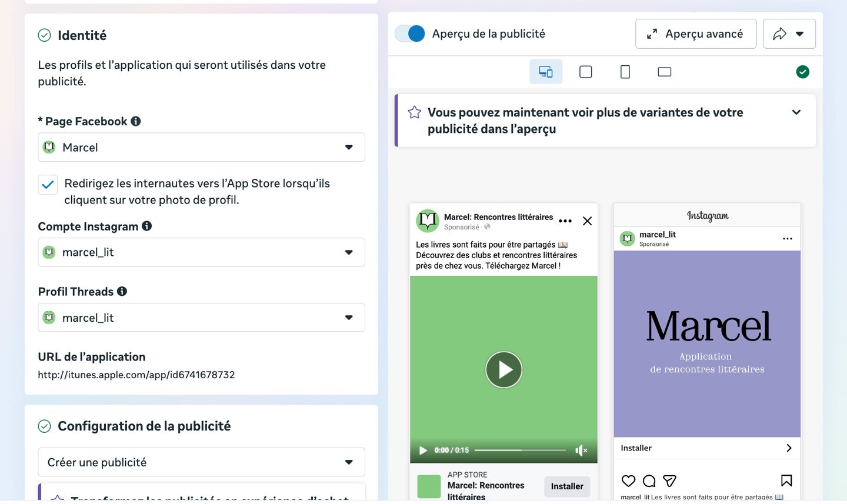Click the chevron on the Instagram Installer row
The width and height of the screenshot is (847, 504).
pyautogui.click(x=789, y=448)
